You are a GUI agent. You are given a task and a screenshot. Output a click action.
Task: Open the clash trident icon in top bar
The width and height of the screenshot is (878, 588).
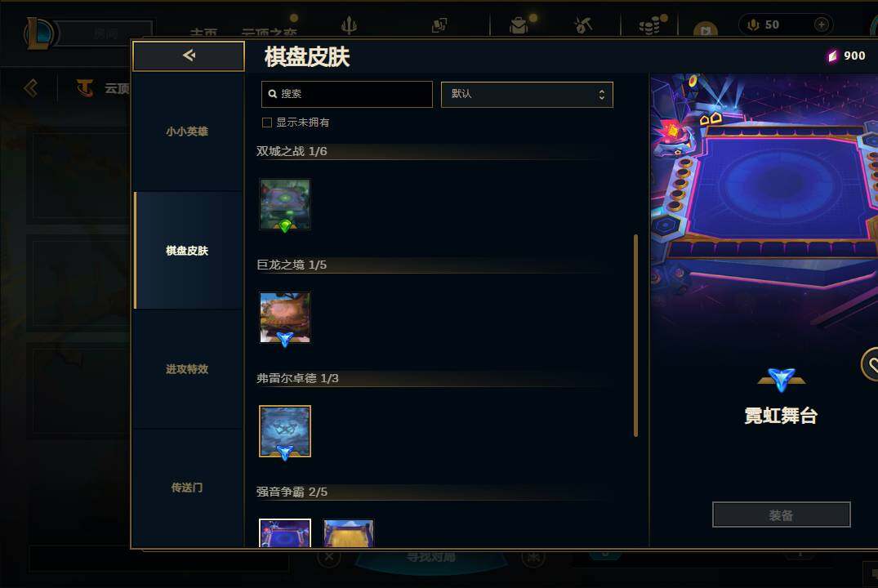coord(349,25)
